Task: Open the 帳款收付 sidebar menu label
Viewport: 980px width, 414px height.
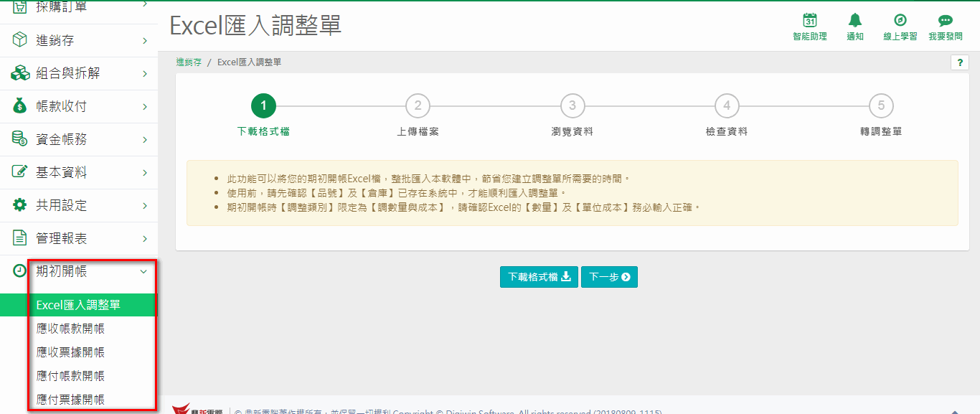Action: coord(62,106)
